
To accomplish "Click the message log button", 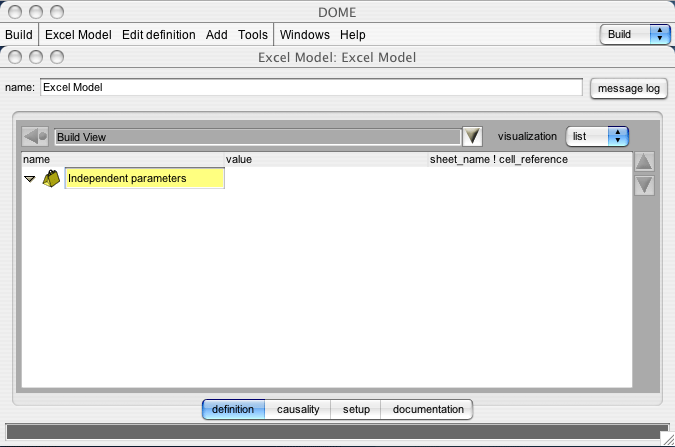I will tap(629, 89).
